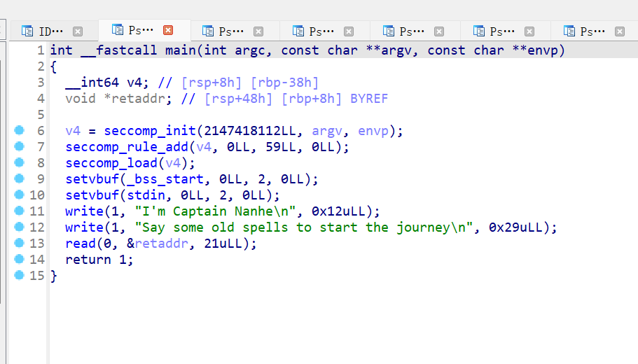Close the active pseudocode tab with red X
The width and height of the screenshot is (638, 364).
[x=168, y=30]
